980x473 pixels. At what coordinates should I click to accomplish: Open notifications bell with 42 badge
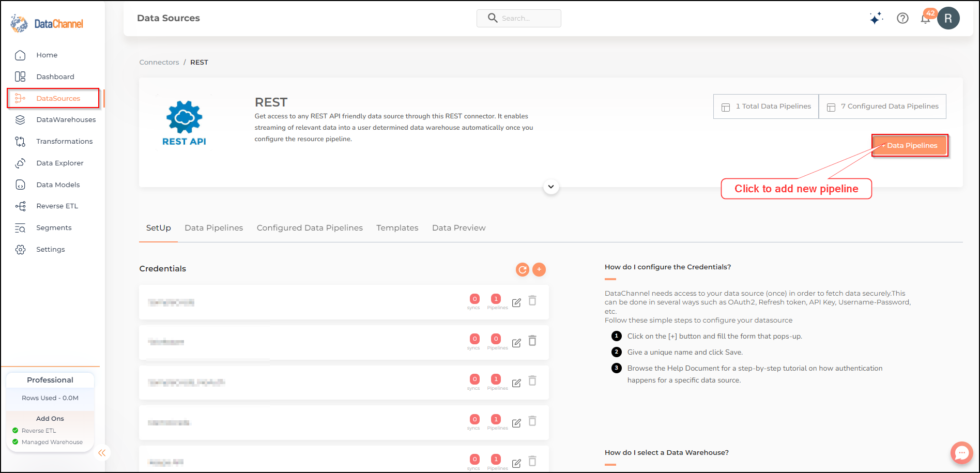926,18
